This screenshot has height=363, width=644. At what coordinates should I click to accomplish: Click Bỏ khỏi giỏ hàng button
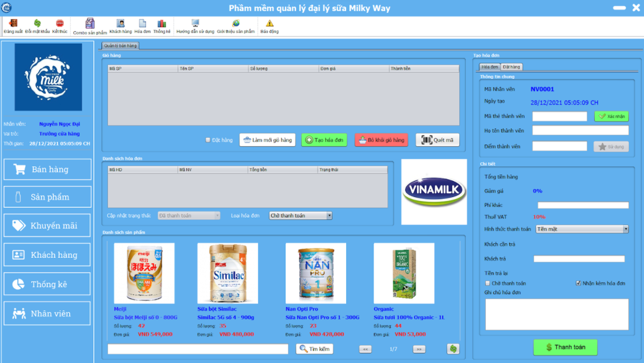pyautogui.click(x=381, y=140)
